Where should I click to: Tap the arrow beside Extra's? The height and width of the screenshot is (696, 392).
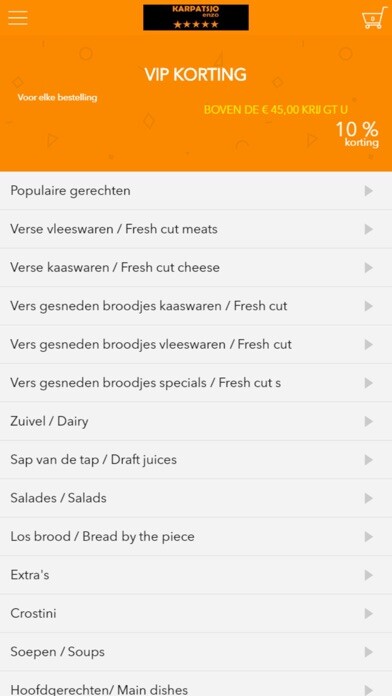tap(368, 575)
